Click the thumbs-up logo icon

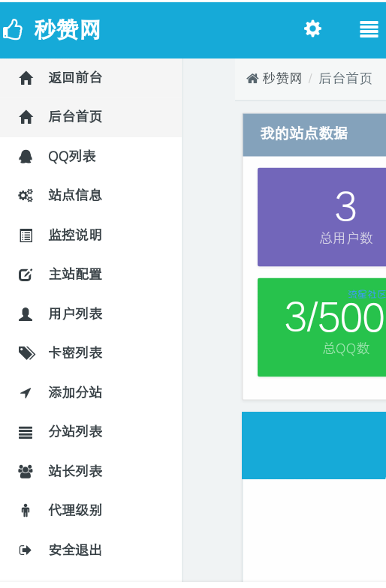pos(13,29)
